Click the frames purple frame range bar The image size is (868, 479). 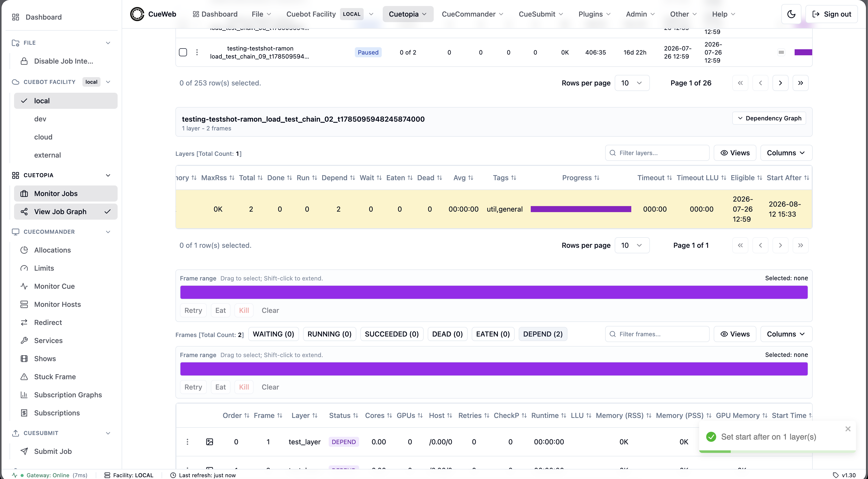(494, 369)
